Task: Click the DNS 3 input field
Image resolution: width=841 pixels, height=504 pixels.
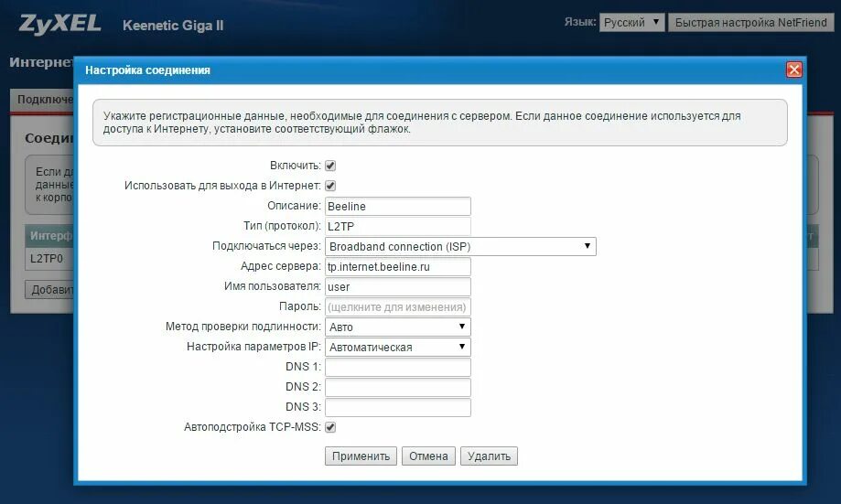Action: click(397, 407)
